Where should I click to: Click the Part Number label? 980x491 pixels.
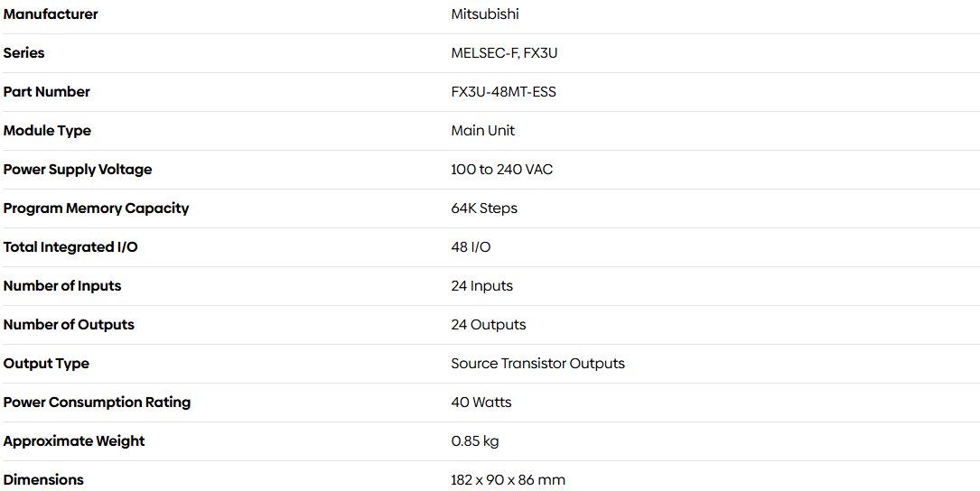tap(47, 92)
